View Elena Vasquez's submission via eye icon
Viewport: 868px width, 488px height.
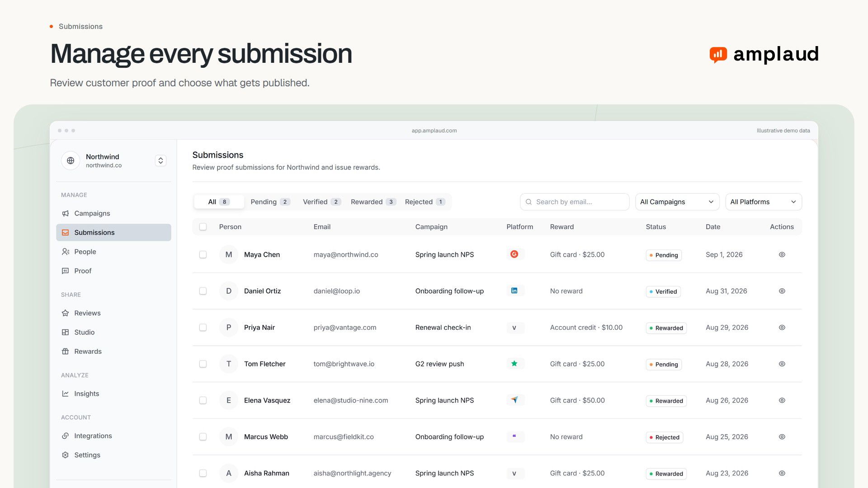click(x=782, y=400)
